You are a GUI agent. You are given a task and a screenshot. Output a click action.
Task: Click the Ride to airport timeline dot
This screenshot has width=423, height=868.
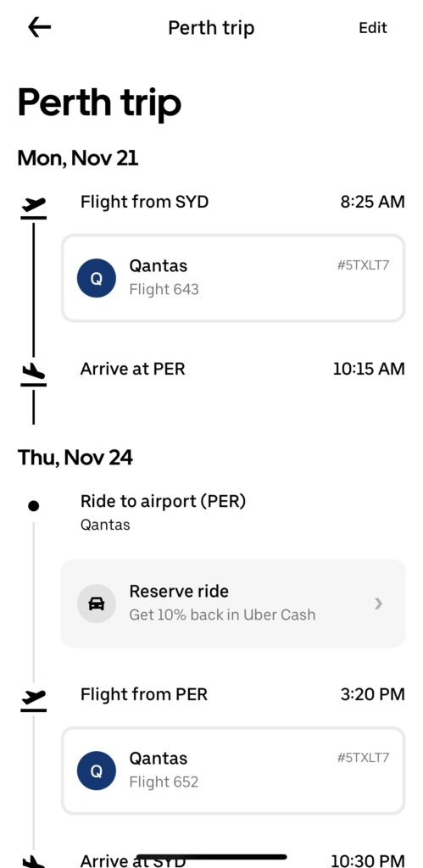click(34, 505)
